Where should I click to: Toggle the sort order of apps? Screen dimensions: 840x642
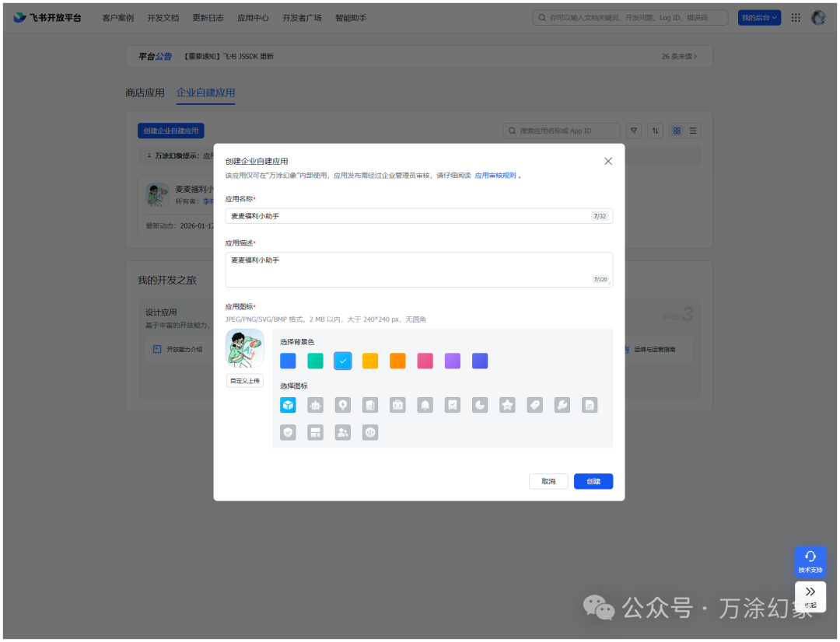pos(654,130)
